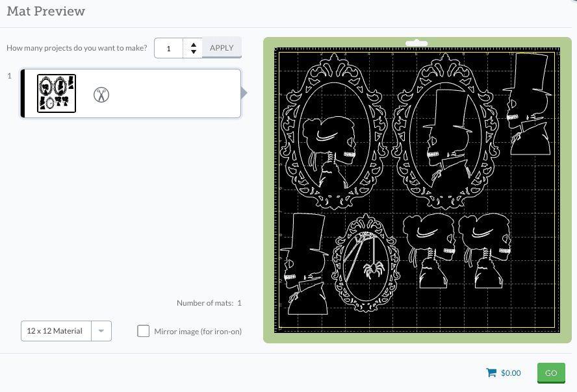577x392 pixels.
Task: Enable Mirror image (for iron-on) checkbox
Action: point(143,331)
